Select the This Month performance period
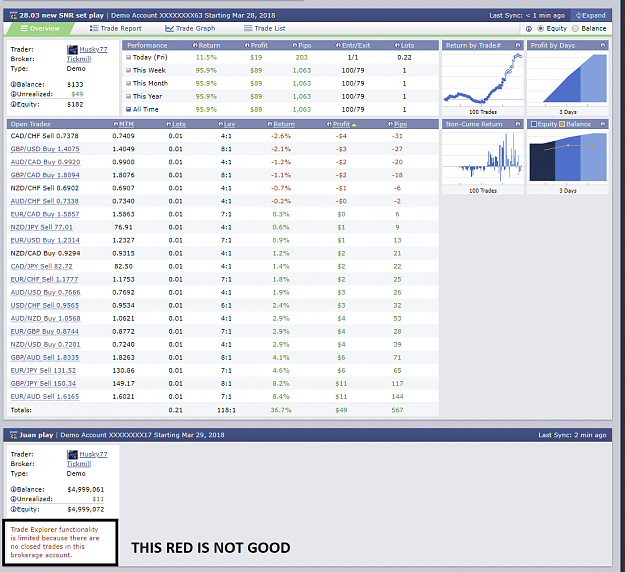The height and width of the screenshot is (572, 625). click(147, 83)
